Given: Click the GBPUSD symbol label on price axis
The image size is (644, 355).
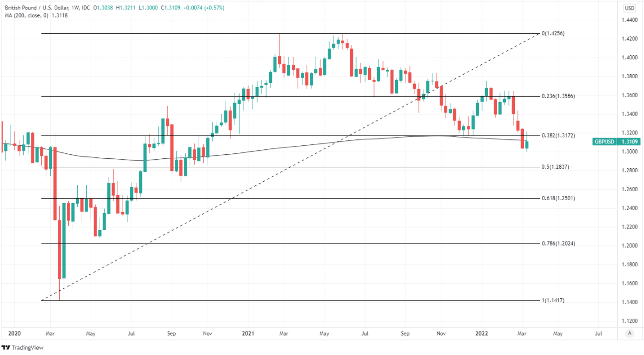Looking at the screenshot, I should pyautogui.click(x=605, y=142).
